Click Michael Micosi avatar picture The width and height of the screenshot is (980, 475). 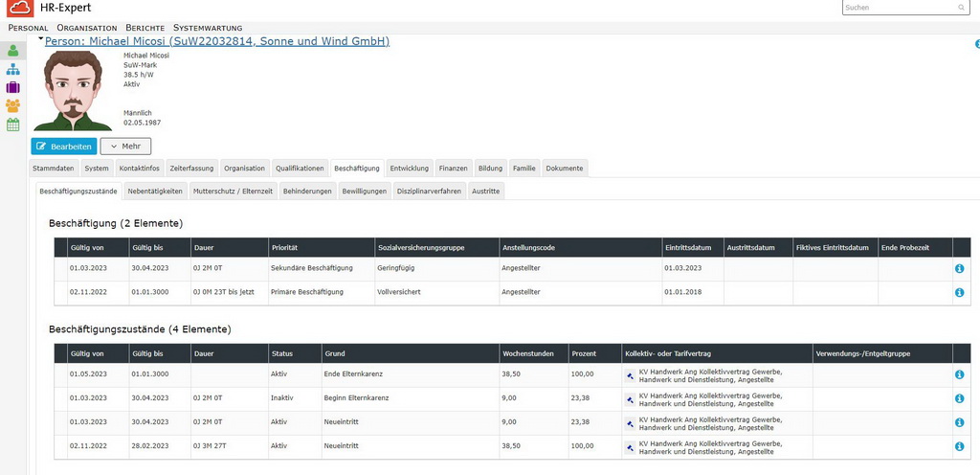(73, 89)
